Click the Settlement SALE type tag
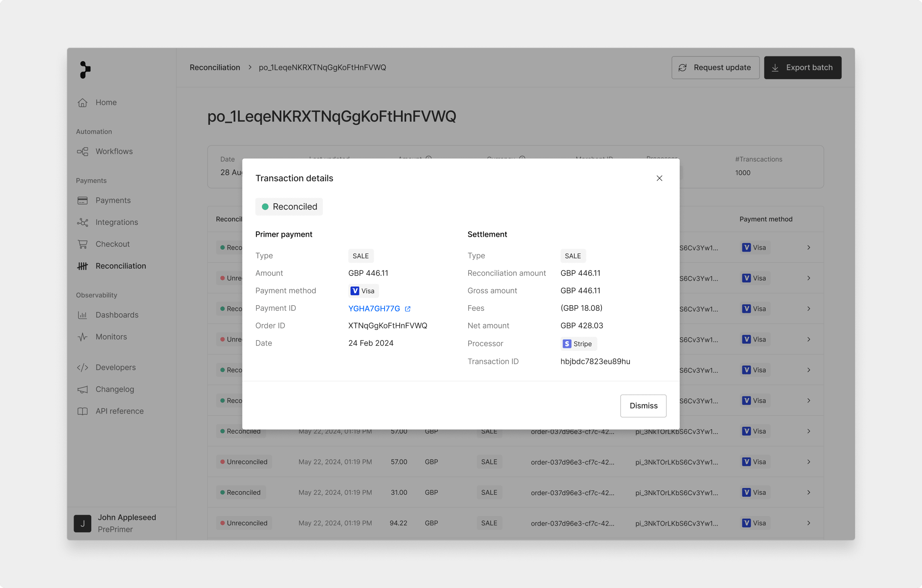This screenshot has width=922, height=588. (x=573, y=256)
